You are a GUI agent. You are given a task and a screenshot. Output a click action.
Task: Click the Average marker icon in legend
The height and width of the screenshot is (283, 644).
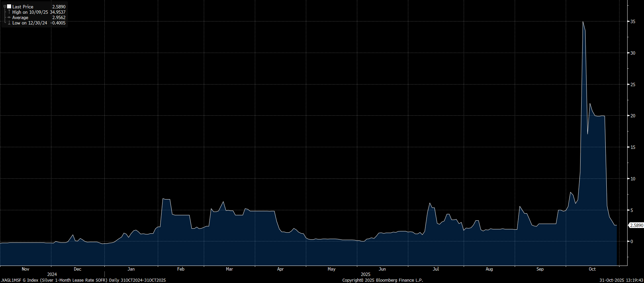click(9, 17)
